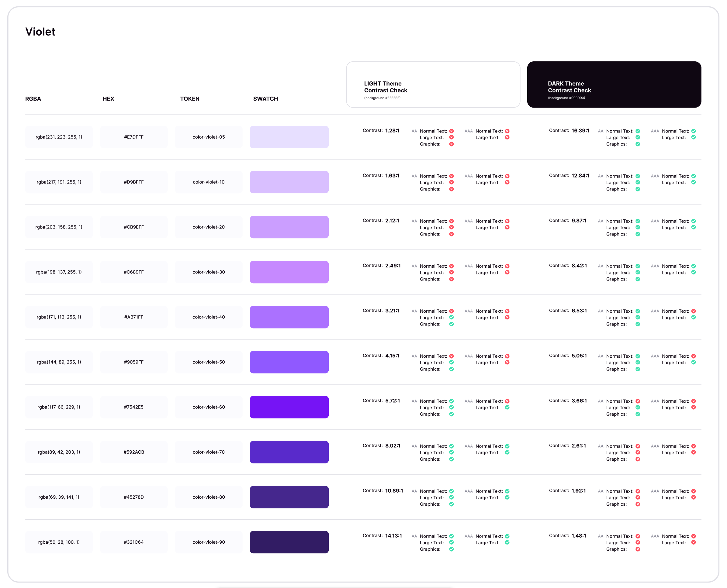Click the rgba(117, 66, 229, 1) chip
727x588 pixels.
tap(59, 407)
